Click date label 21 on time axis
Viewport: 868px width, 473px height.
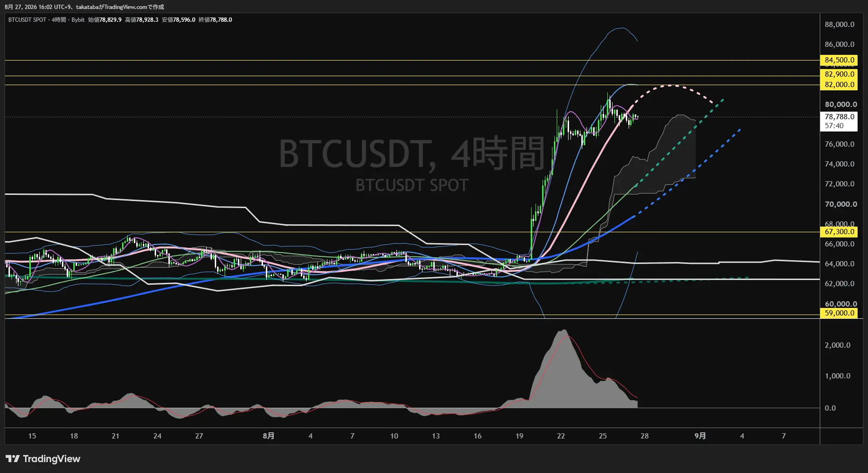click(115, 436)
